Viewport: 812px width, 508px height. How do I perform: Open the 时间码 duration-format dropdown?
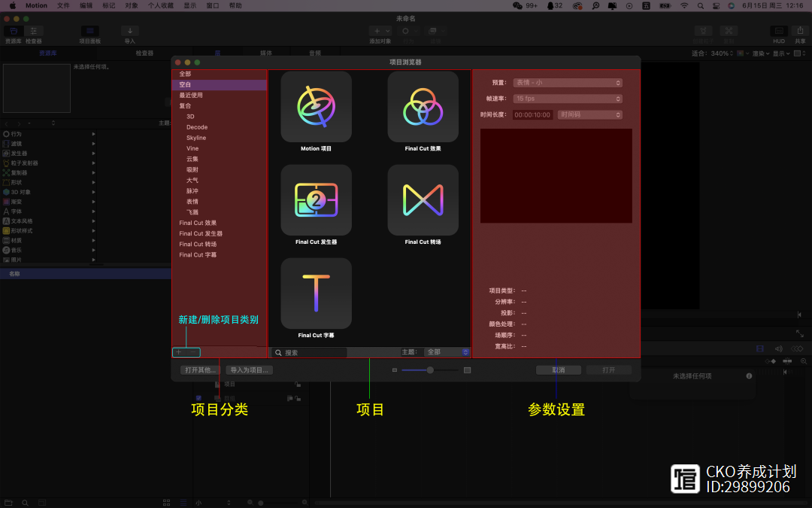[x=590, y=114]
